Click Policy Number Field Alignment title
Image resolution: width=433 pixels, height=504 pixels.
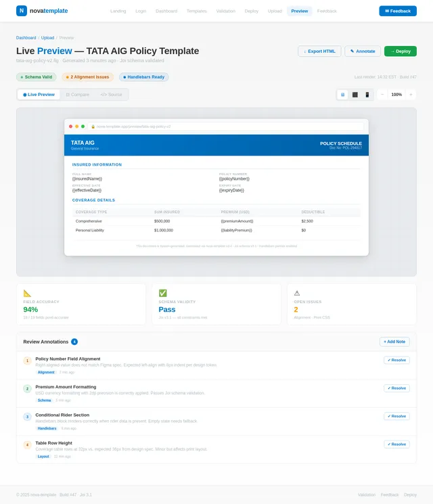point(68,359)
